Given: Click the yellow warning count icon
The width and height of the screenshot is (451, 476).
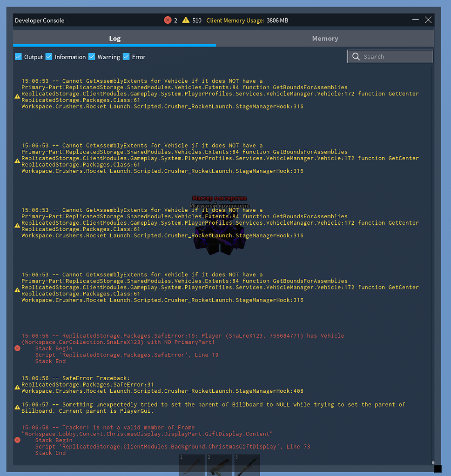Looking at the screenshot, I should tap(186, 20).
